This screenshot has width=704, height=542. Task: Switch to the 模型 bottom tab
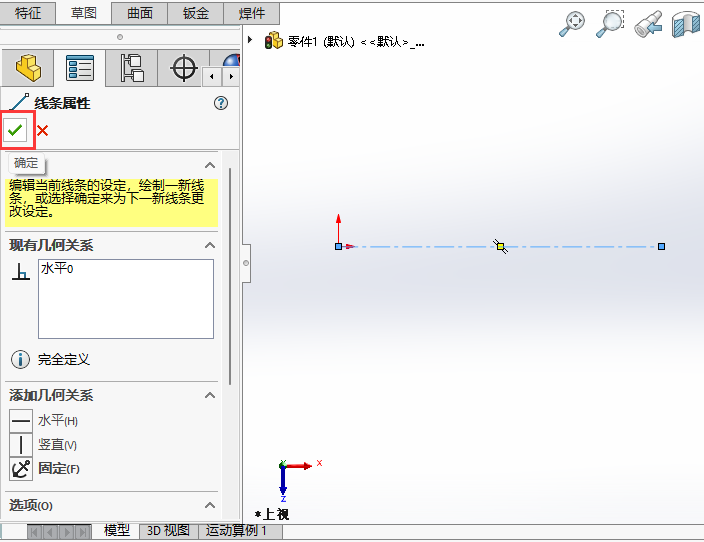tap(117, 530)
